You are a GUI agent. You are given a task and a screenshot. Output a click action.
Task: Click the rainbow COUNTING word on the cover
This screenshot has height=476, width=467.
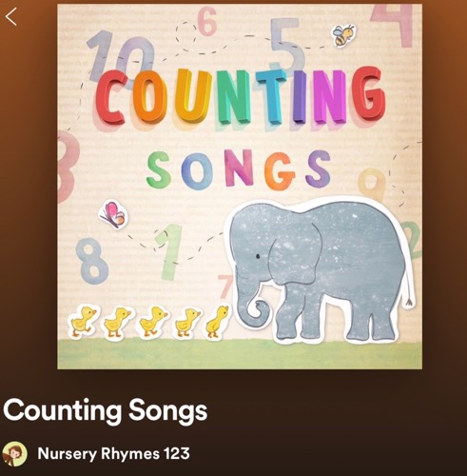coord(240,97)
